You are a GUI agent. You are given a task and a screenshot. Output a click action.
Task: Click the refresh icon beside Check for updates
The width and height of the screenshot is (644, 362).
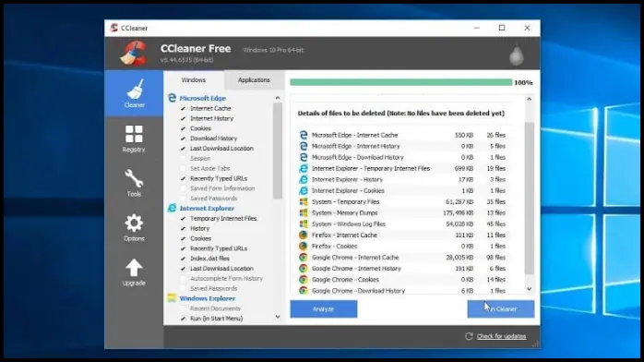click(469, 336)
